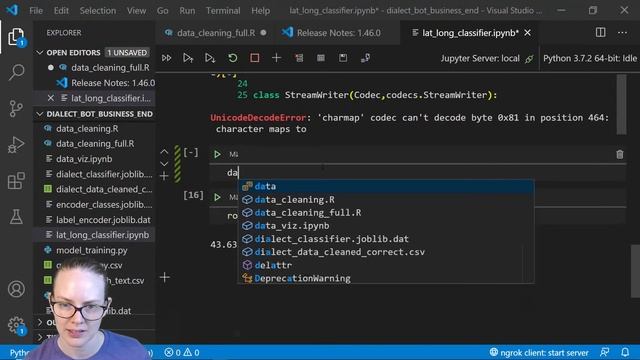Viewport: 640px width, 360px height.
Task: Change the Python 3.7.2 64-bit kernel
Action: (x=590, y=58)
